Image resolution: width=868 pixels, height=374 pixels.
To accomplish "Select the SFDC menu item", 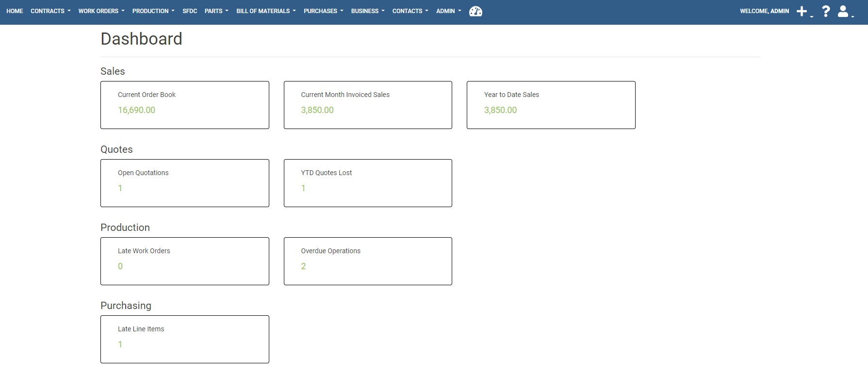I will 190,11.
